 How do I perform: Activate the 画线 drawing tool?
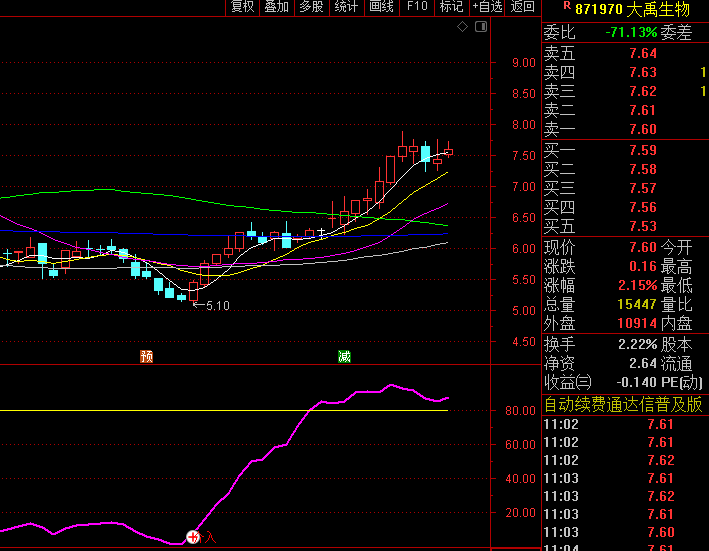click(382, 7)
